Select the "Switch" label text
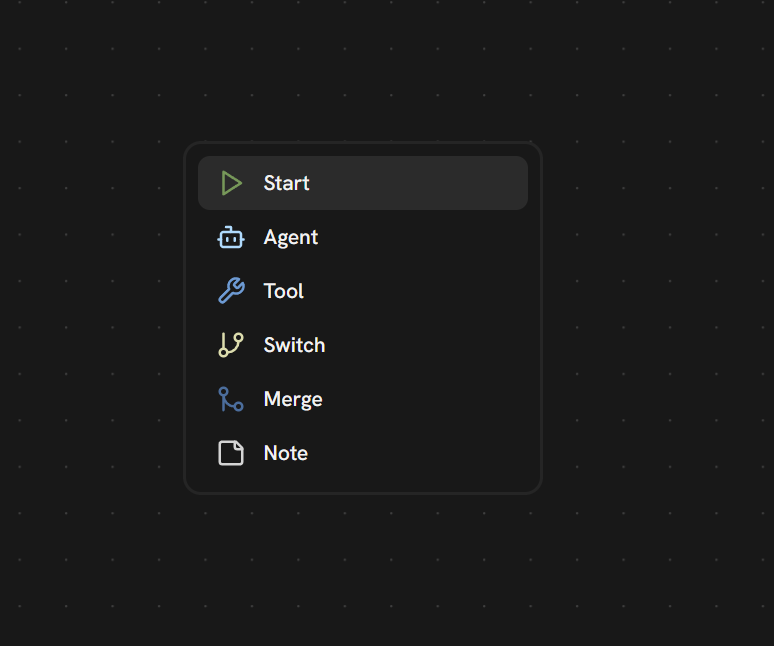The image size is (774, 646). click(x=294, y=345)
